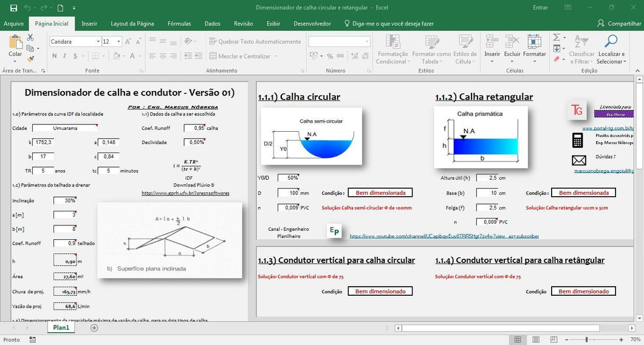Click the decrease decimal places icon
This screenshot has height=345, width=644.
(365, 56)
